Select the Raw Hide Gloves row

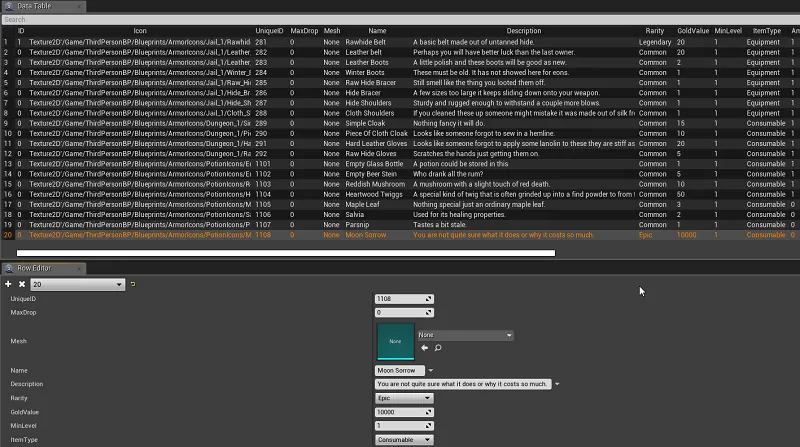click(400, 154)
